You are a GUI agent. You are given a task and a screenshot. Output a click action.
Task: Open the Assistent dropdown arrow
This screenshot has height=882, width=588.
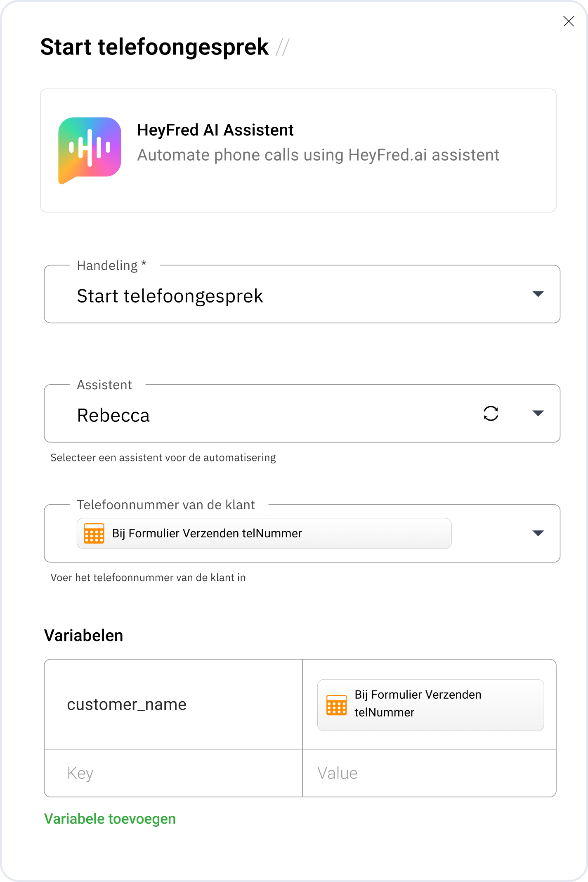pos(538,414)
